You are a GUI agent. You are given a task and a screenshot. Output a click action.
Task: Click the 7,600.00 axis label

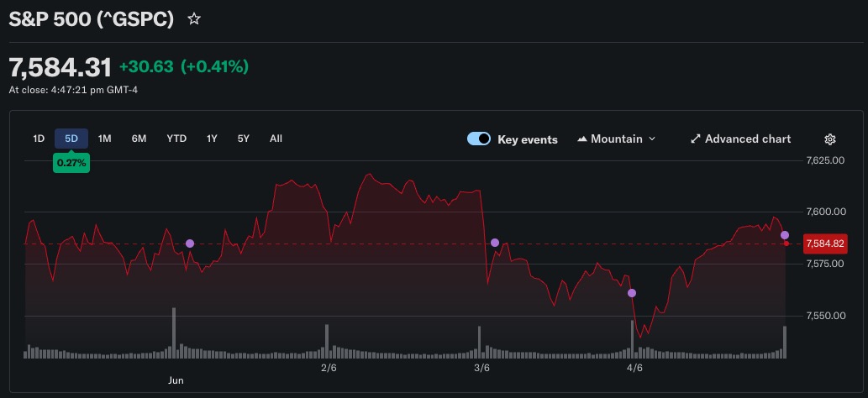[825, 212]
